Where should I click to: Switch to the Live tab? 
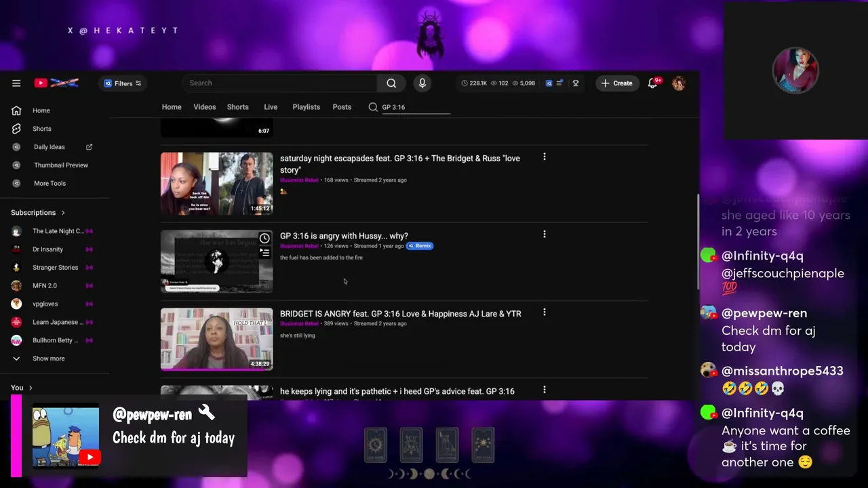pyautogui.click(x=271, y=107)
